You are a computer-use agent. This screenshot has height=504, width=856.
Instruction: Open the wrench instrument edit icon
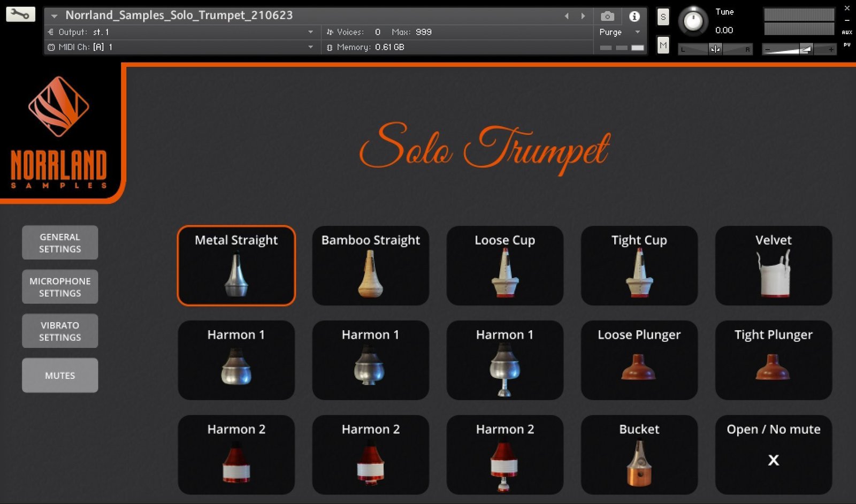click(20, 14)
